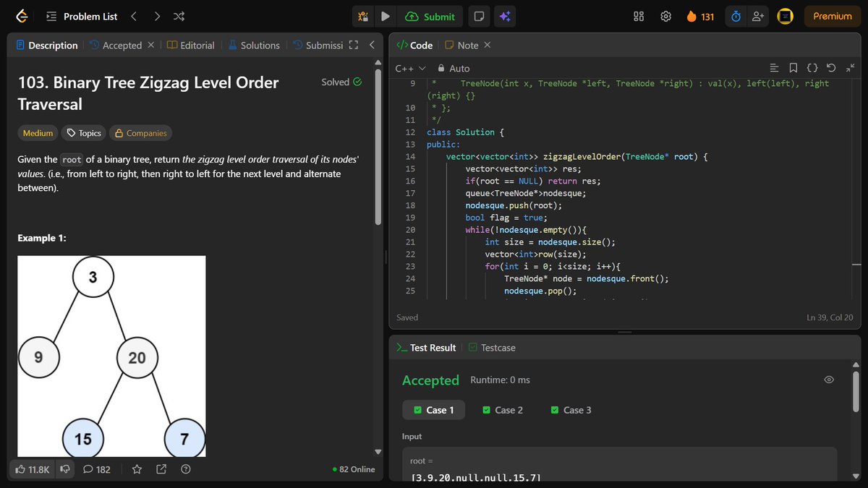Select Case 1
The width and height of the screenshot is (868, 488).
433,410
